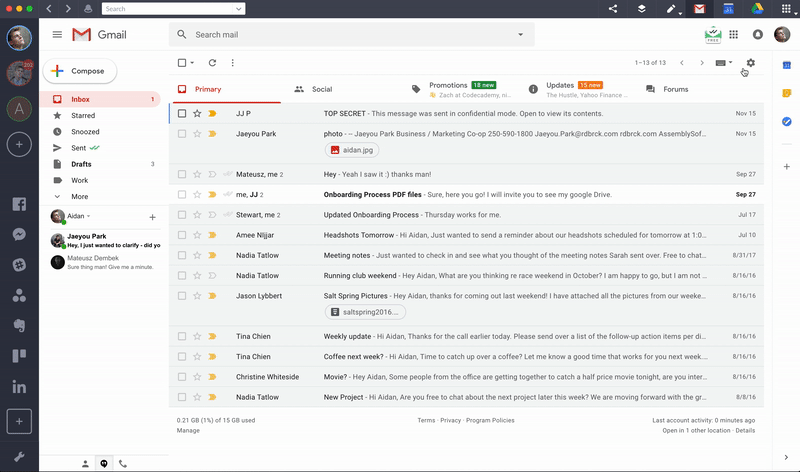Star the TOP SECRET email from JJ P

[x=197, y=113]
